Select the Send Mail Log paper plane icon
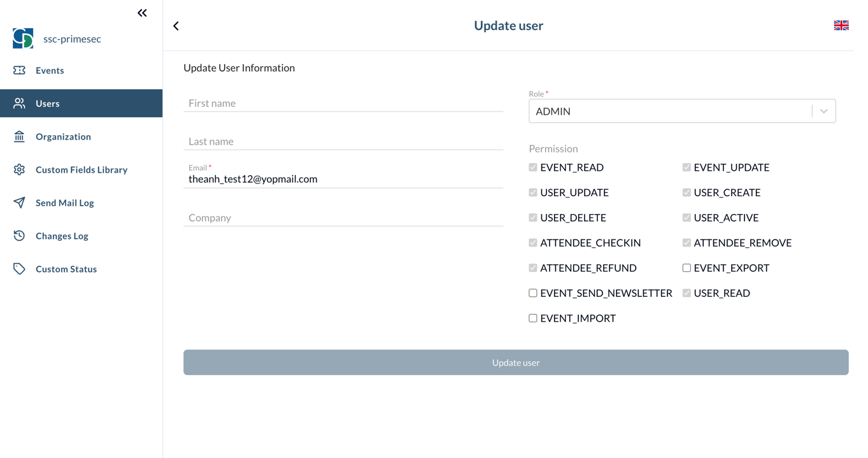The height and width of the screenshot is (458, 868). pos(18,203)
